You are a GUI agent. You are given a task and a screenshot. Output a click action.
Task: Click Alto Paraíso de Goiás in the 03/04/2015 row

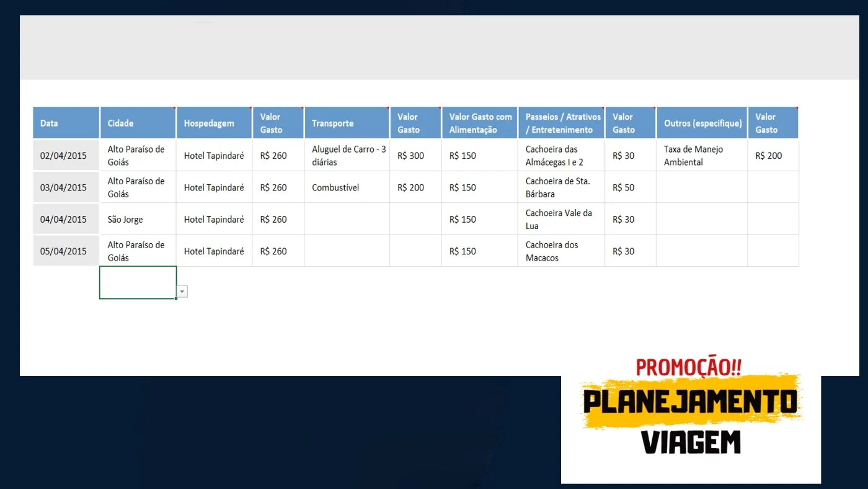pos(138,187)
